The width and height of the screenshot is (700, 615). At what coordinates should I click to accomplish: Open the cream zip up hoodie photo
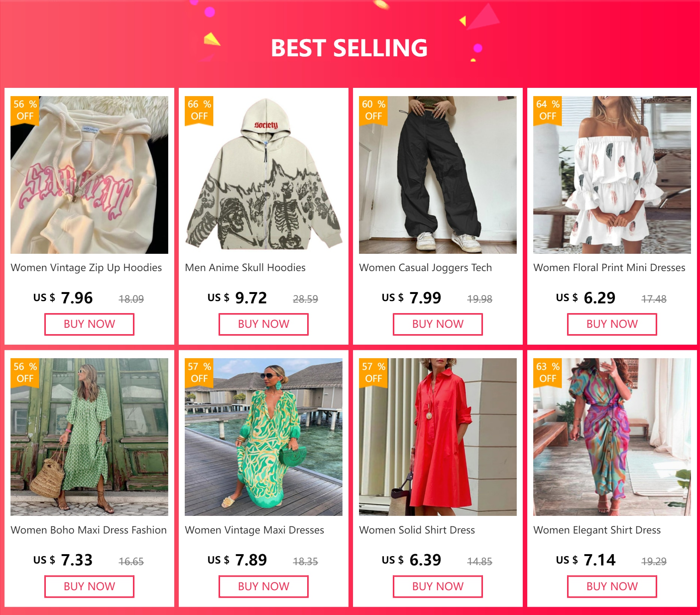(89, 175)
